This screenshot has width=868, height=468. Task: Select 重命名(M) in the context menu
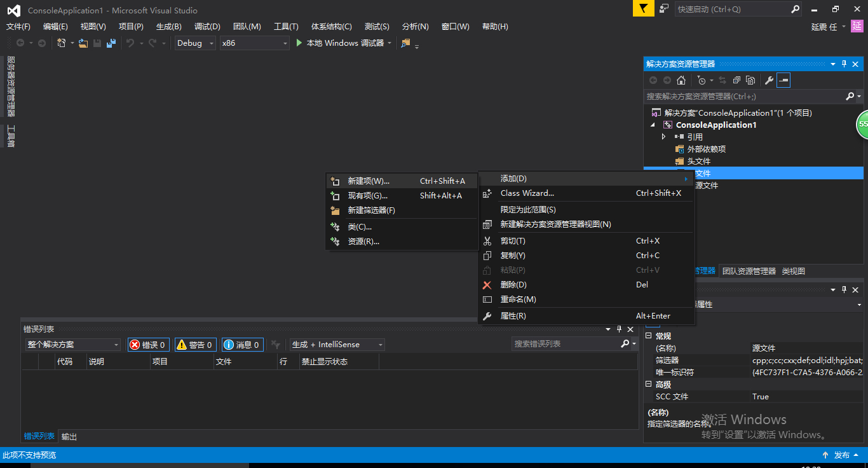coord(587,299)
